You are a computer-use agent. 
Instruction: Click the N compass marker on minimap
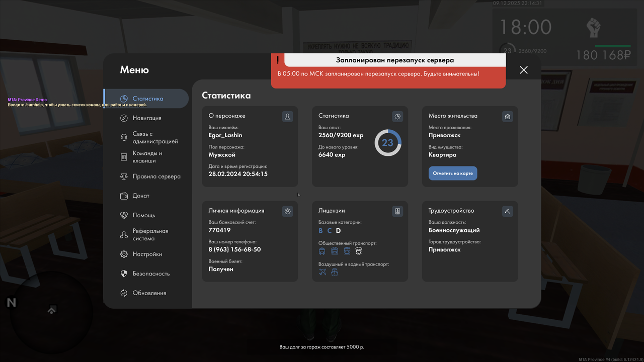click(x=11, y=302)
